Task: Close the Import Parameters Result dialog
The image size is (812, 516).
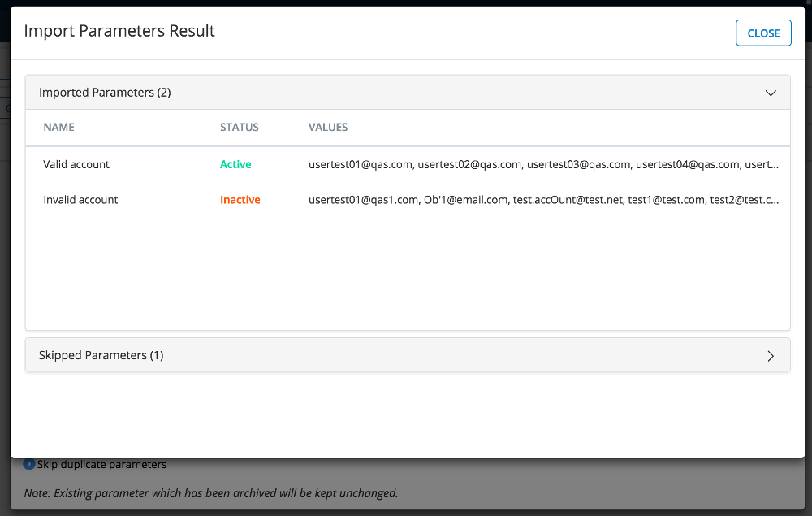Action: (763, 33)
